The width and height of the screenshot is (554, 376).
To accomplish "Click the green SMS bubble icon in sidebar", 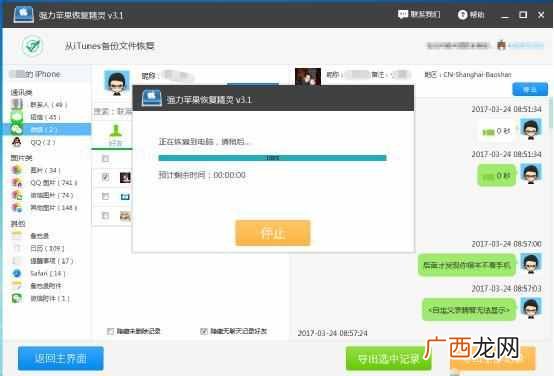I will coord(17,116).
